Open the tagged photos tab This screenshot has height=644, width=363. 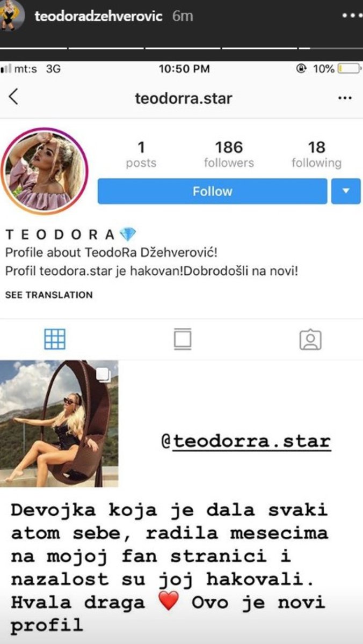(310, 340)
